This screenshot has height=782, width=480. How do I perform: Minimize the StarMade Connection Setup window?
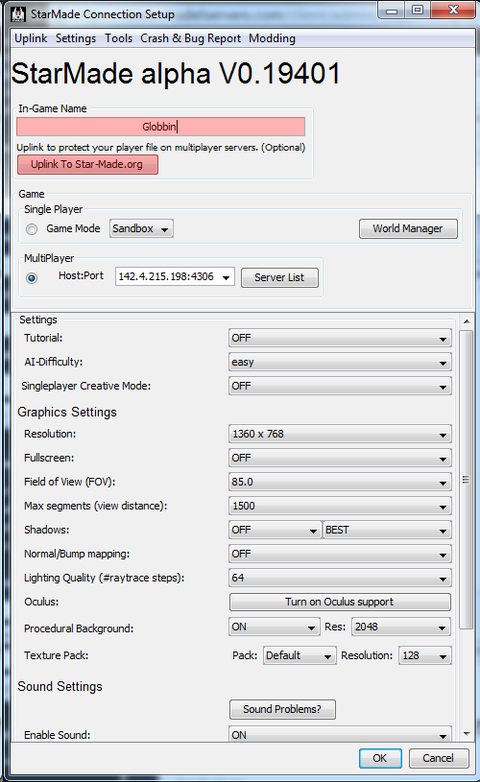(392, 10)
